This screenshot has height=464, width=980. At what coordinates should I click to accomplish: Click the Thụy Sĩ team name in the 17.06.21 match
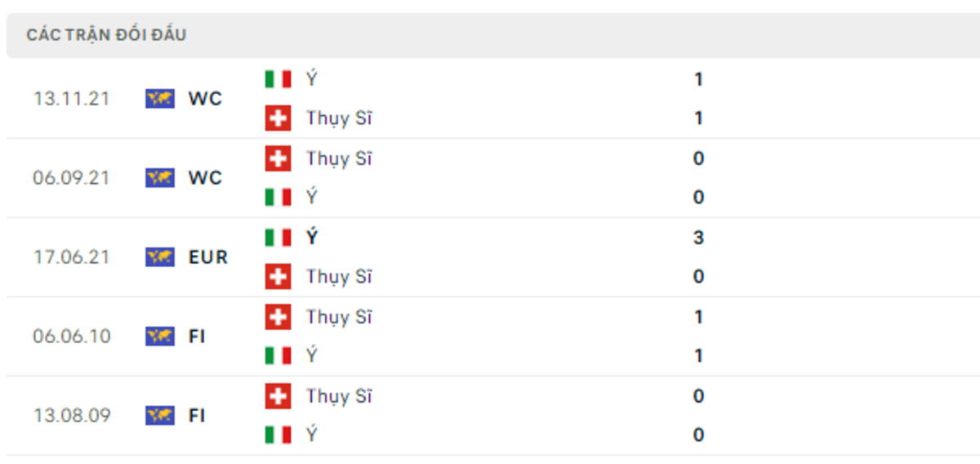[339, 278]
